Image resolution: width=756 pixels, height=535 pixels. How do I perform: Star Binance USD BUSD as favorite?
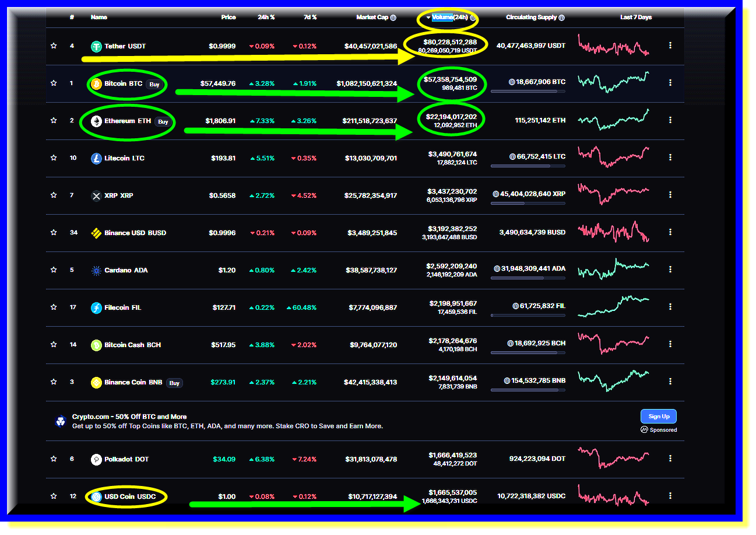[x=54, y=233]
